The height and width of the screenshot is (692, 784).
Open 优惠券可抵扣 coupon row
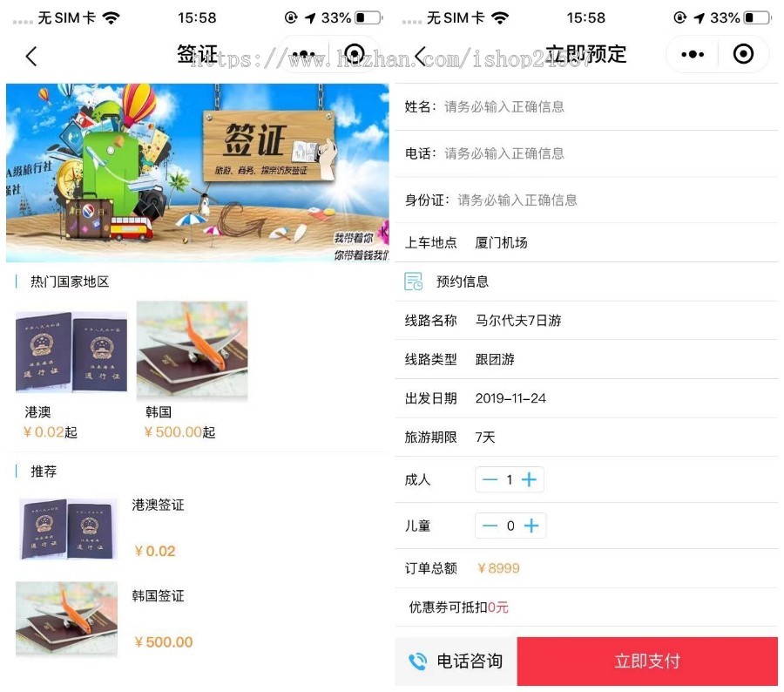586,607
